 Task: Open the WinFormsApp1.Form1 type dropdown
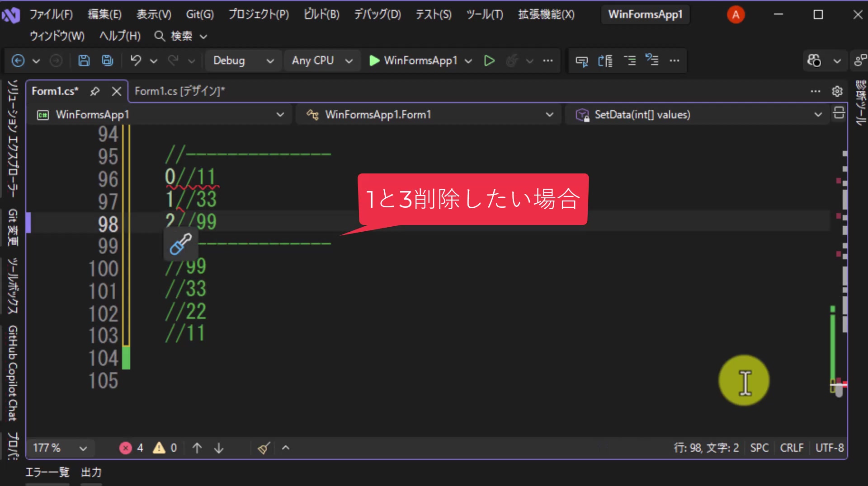point(428,115)
